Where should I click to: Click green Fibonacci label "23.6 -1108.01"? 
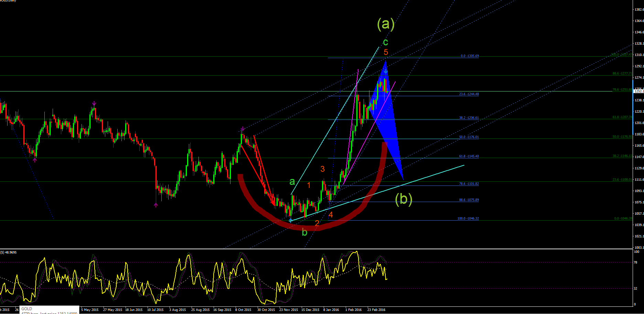tap(622, 180)
